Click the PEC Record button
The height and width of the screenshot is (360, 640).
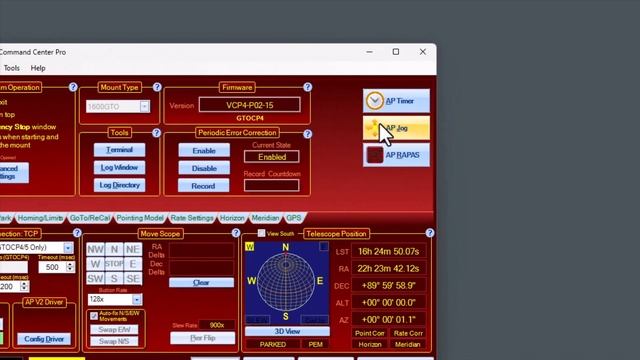point(204,186)
